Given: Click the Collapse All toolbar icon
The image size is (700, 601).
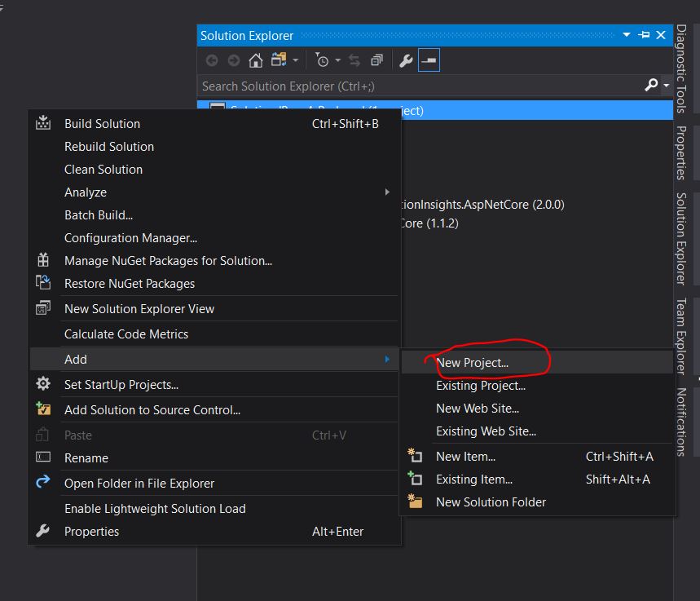Looking at the screenshot, I should coord(376,60).
